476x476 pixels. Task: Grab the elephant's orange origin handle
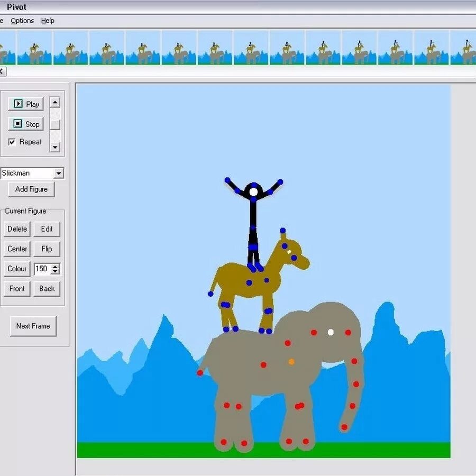click(x=291, y=362)
